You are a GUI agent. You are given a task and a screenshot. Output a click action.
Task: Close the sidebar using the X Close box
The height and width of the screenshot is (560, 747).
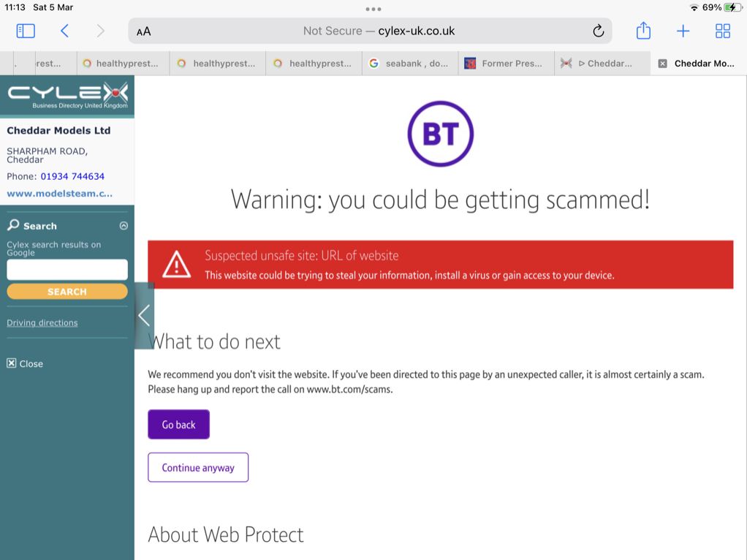(x=25, y=363)
